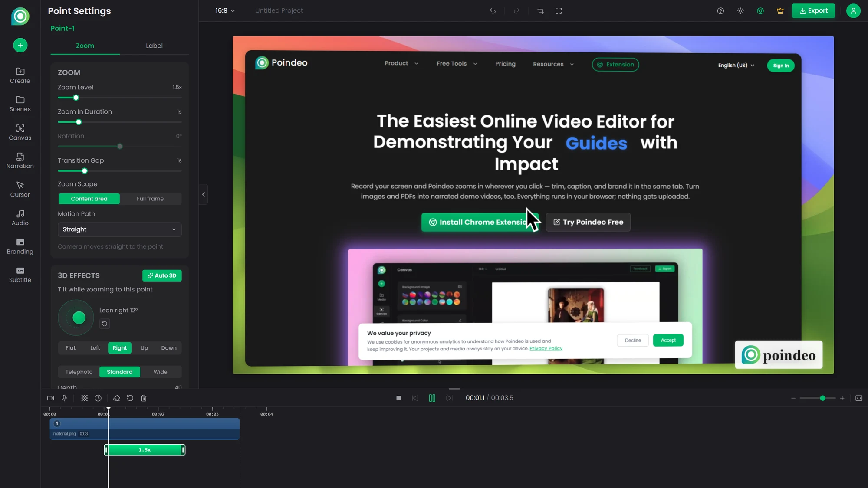Viewport: 868px width, 488px height.
Task: Open the Motion Path Straight dropdown
Action: click(119, 229)
